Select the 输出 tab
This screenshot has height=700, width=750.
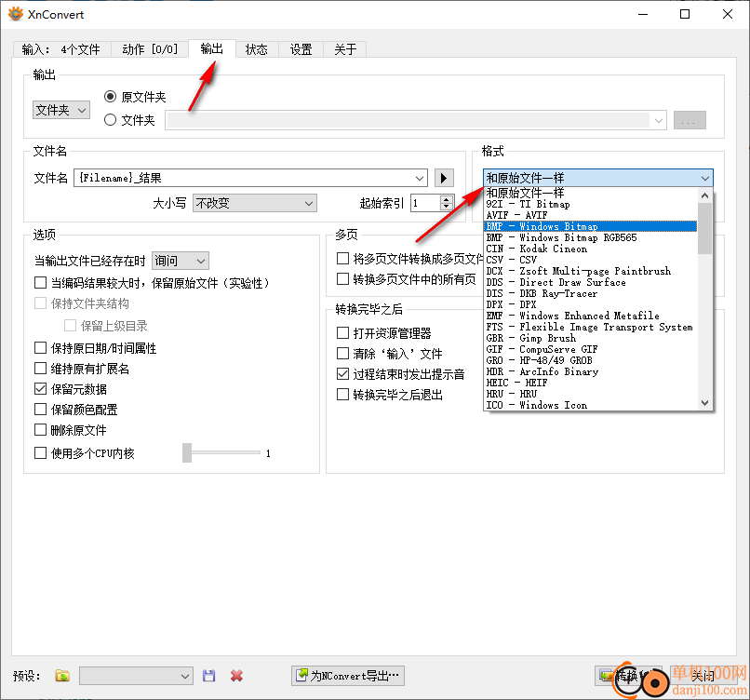point(212,48)
